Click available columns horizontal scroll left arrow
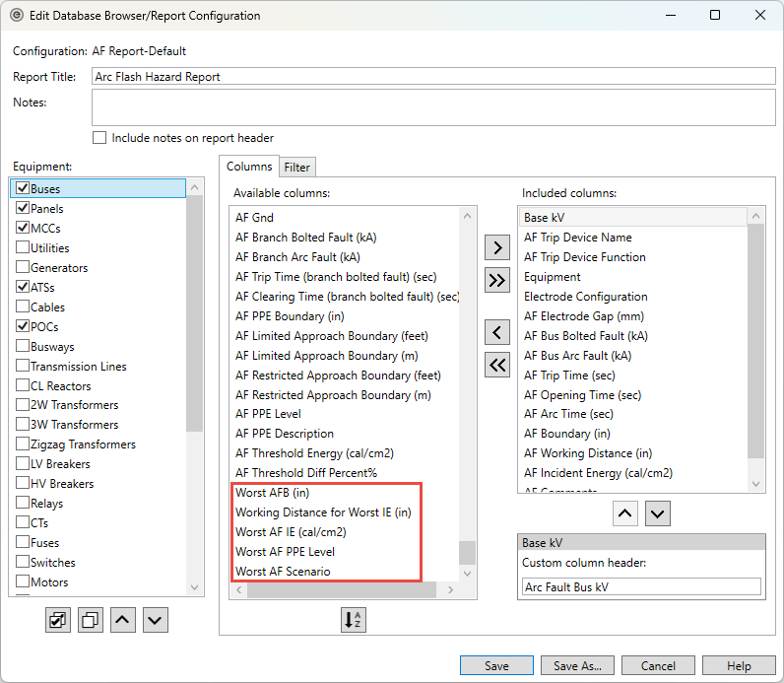The height and width of the screenshot is (683, 784). [x=239, y=590]
